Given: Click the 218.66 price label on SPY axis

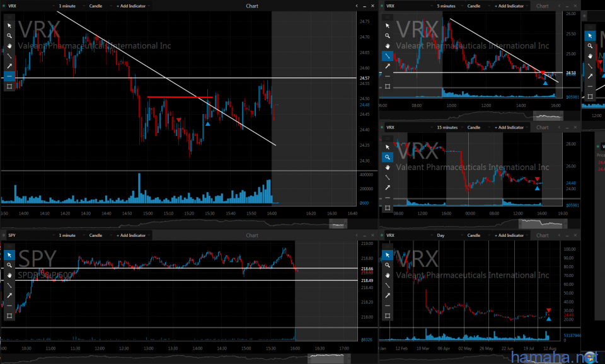Looking at the screenshot, I should coord(367,269).
